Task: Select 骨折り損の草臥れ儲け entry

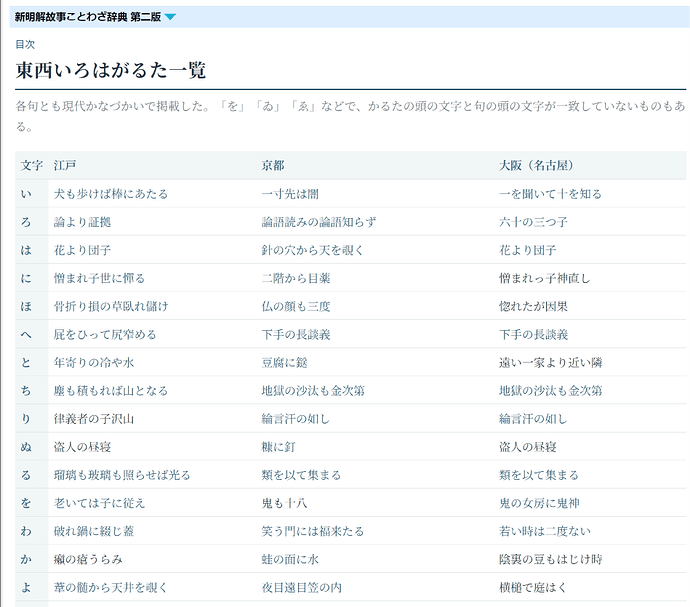Action: click(111, 306)
